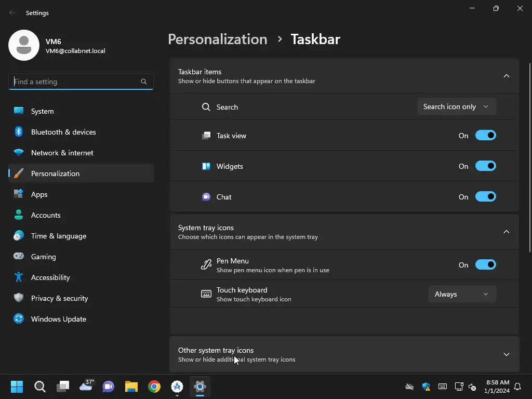532x399 pixels.
Task: Click the back arrow in Settings header
Action: [x=12, y=12]
